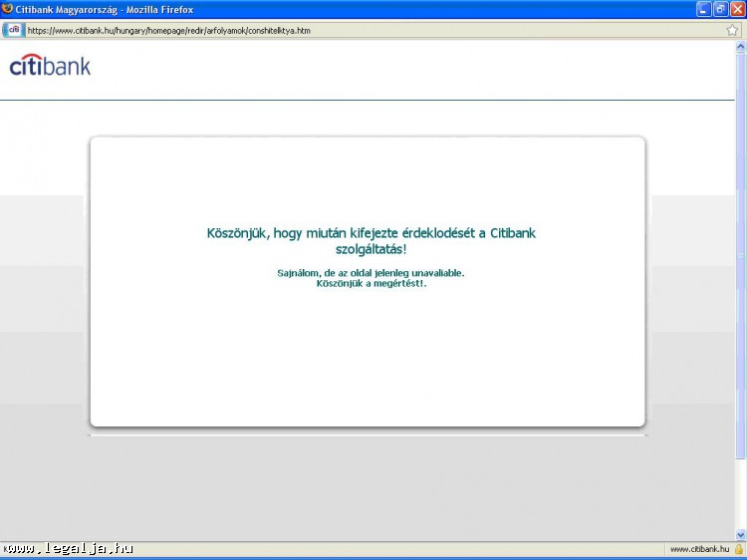The width and height of the screenshot is (747, 560).
Task: Click the Citibank logo on the page
Action: coord(50,67)
